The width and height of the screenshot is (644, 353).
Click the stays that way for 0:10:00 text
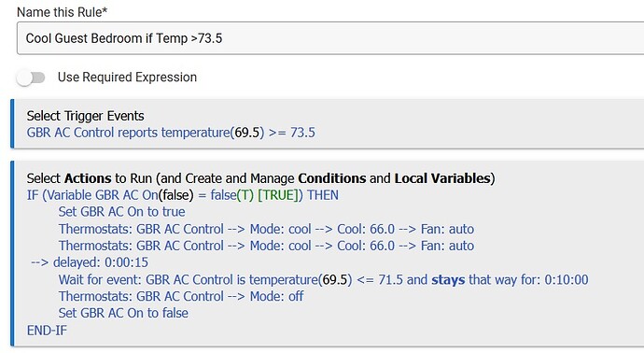pos(510,280)
